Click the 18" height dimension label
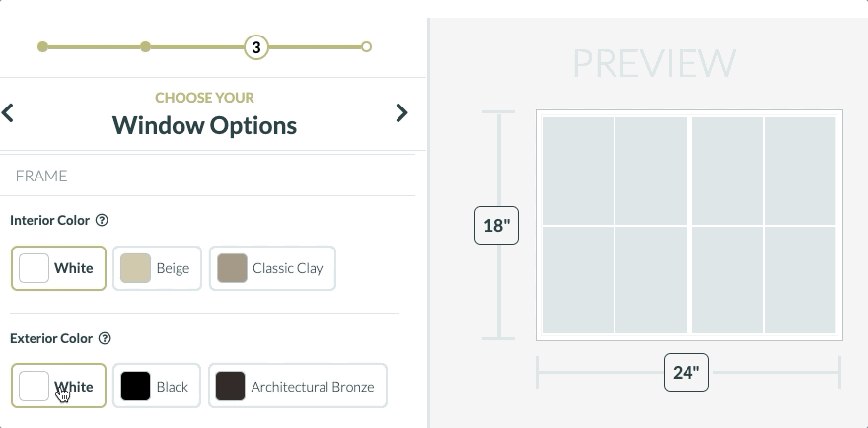 496,225
